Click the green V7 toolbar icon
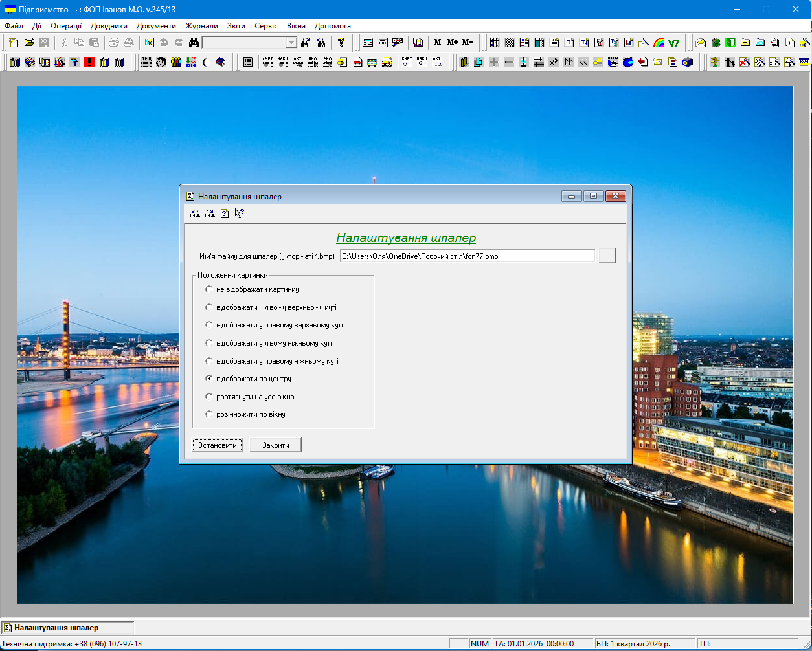812x651 pixels. (x=673, y=43)
